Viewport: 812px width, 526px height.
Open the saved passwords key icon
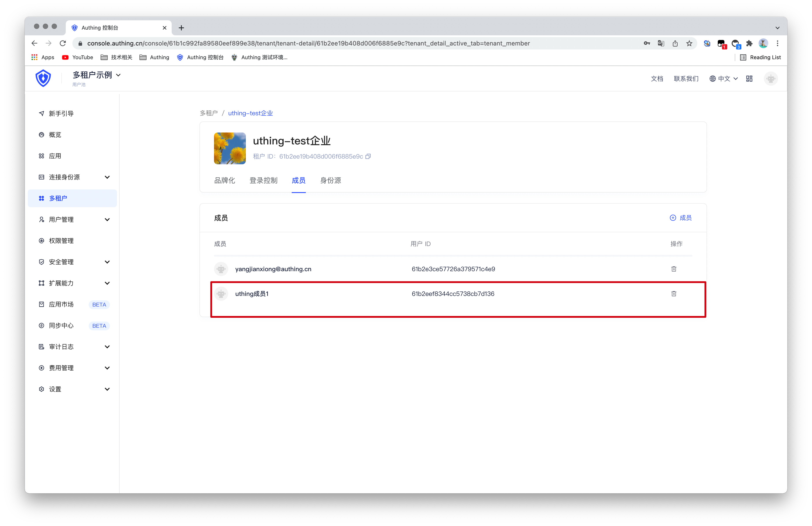coord(647,43)
